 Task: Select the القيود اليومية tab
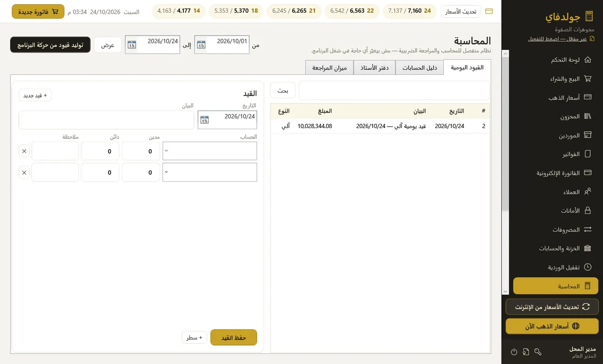(x=467, y=67)
